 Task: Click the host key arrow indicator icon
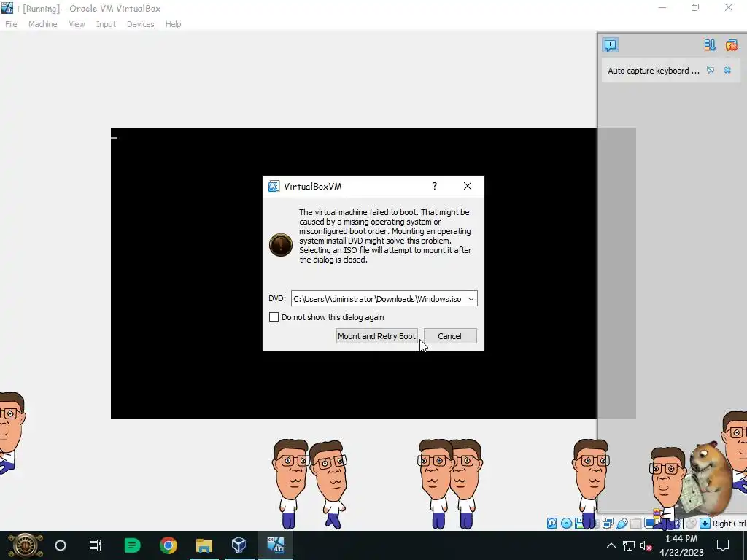click(705, 524)
